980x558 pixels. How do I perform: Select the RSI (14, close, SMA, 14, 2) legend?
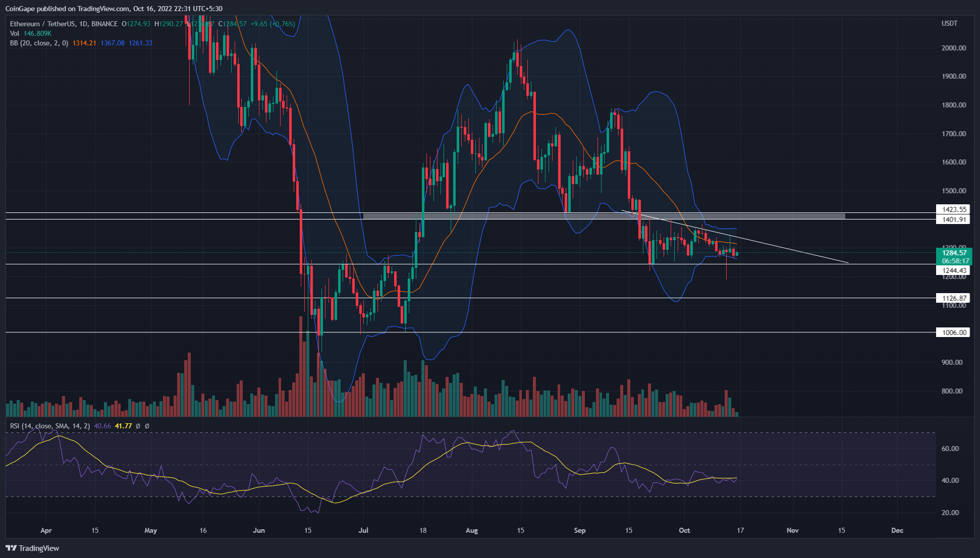click(50, 426)
